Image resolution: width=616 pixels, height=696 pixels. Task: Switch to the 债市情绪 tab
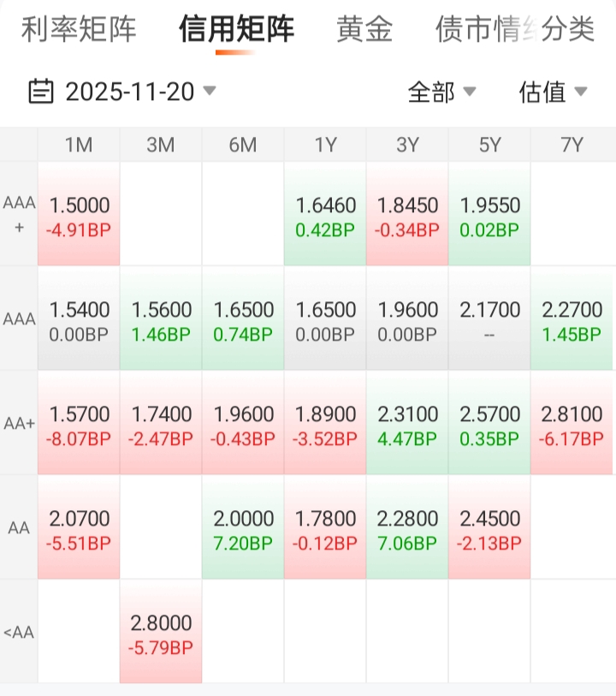[476, 29]
